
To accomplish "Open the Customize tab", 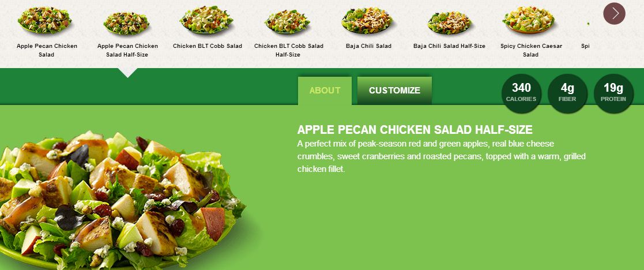I will click(x=394, y=91).
